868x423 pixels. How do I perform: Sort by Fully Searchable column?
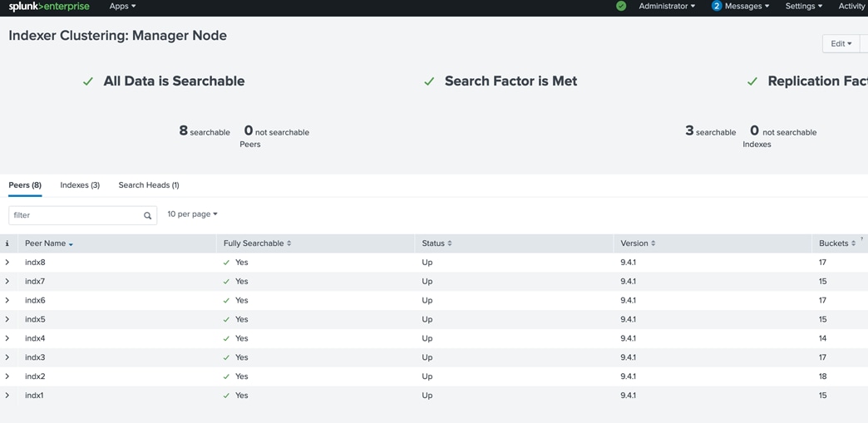pos(257,243)
